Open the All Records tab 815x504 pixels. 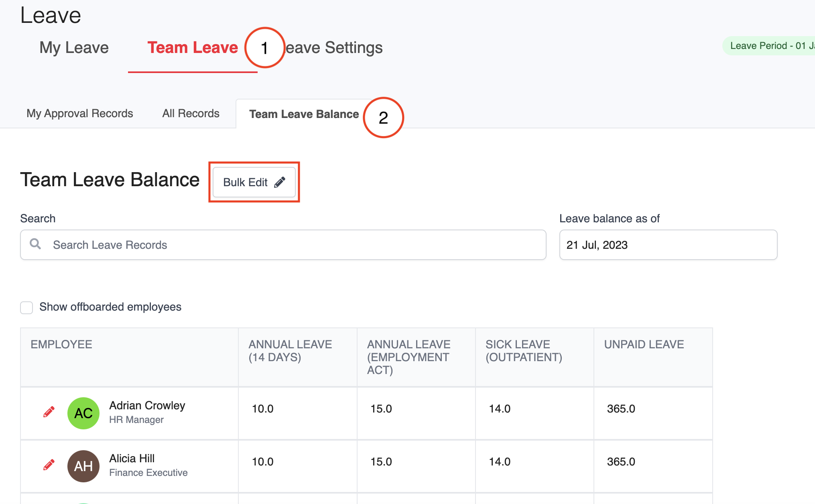point(191,114)
